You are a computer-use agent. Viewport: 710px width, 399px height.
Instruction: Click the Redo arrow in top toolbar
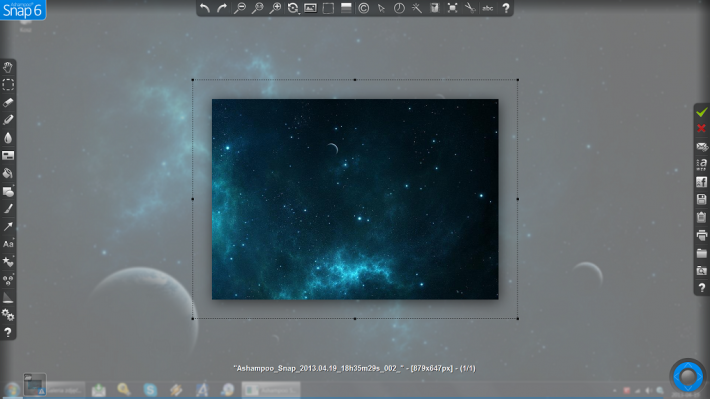click(x=222, y=8)
